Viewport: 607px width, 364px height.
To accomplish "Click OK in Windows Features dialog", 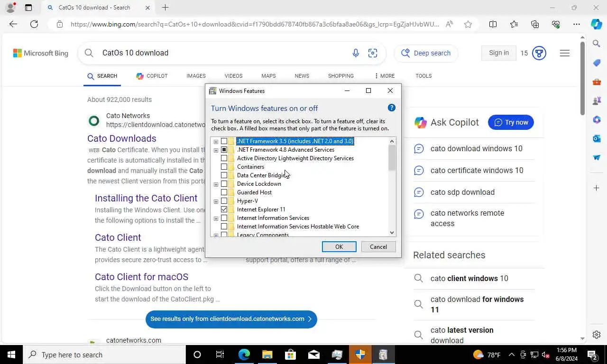I will tap(339, 246).
